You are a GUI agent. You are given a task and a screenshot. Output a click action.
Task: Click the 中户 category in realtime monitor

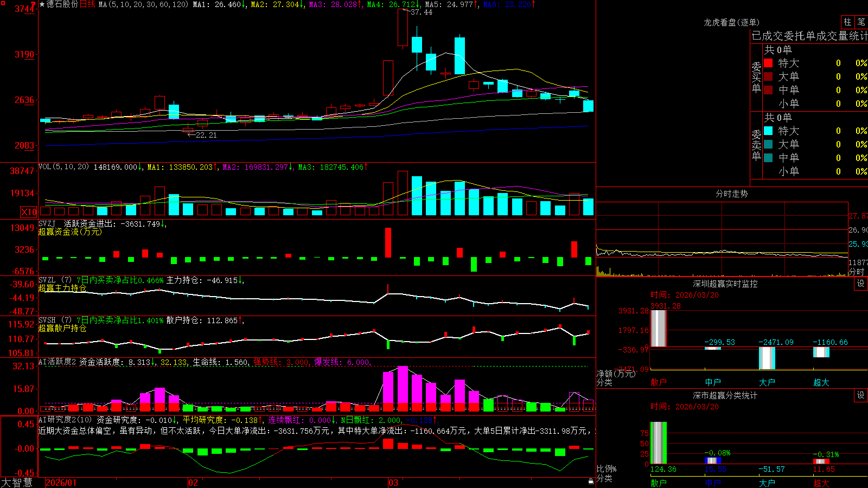click(x=713, y=382)
